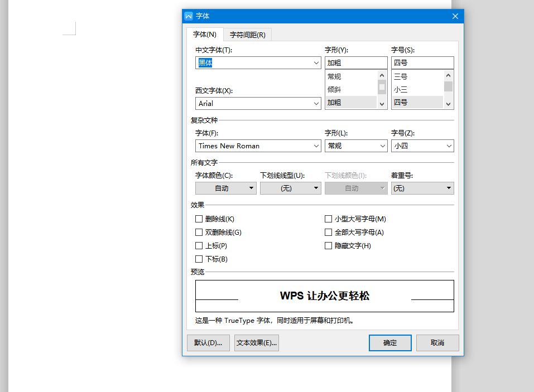Select 小三 in the 字号 list
Image resolution: width=534 pixels, height=392 pixels.
pyautogui.click(x=418, y=89)
